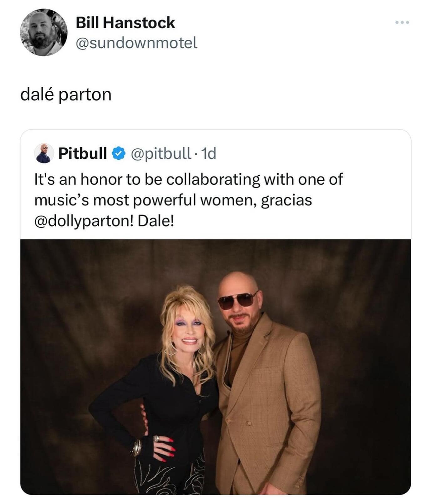Image resolution: width=431 pixels, height=504 pixels.
Task: Click the word "gracias" in quoted tweet
Action: (x=286, y=200)
